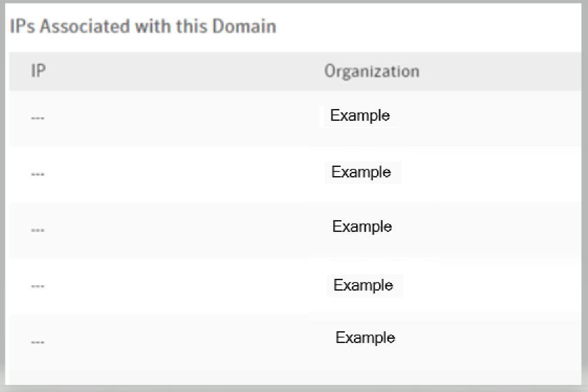Image resolution: width=588 pixels, height=392 pixels.
Task: Click the first row's IP dashes
Action: pyautogui.click(x=38, y=118)
